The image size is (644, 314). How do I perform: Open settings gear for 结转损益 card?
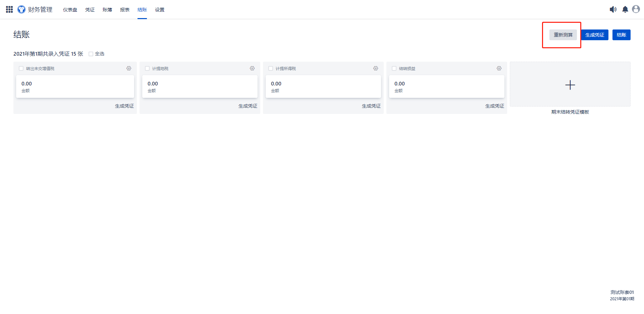coord(499,68)
